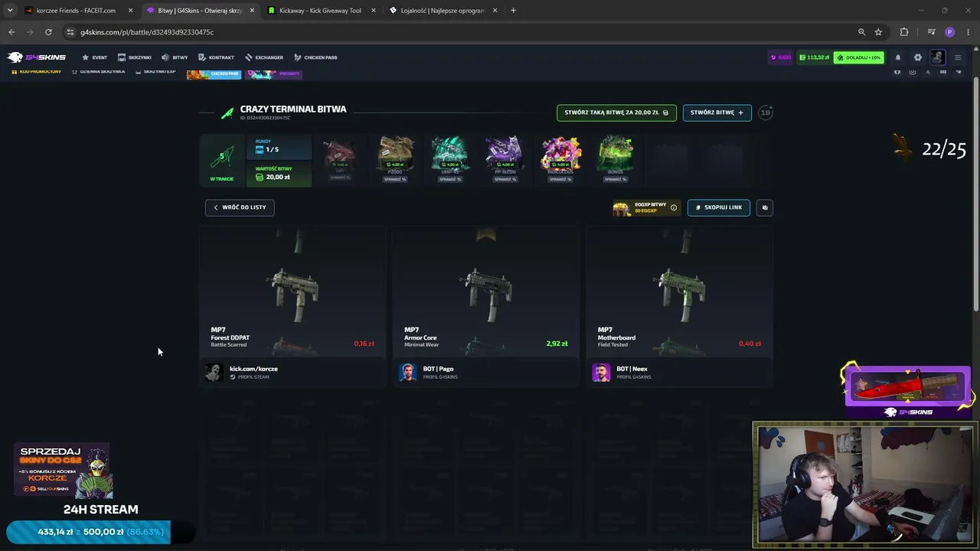Switch to the Lojalność browser tab
The width and height of the screenshot is (980, 551).
(443, 11)
